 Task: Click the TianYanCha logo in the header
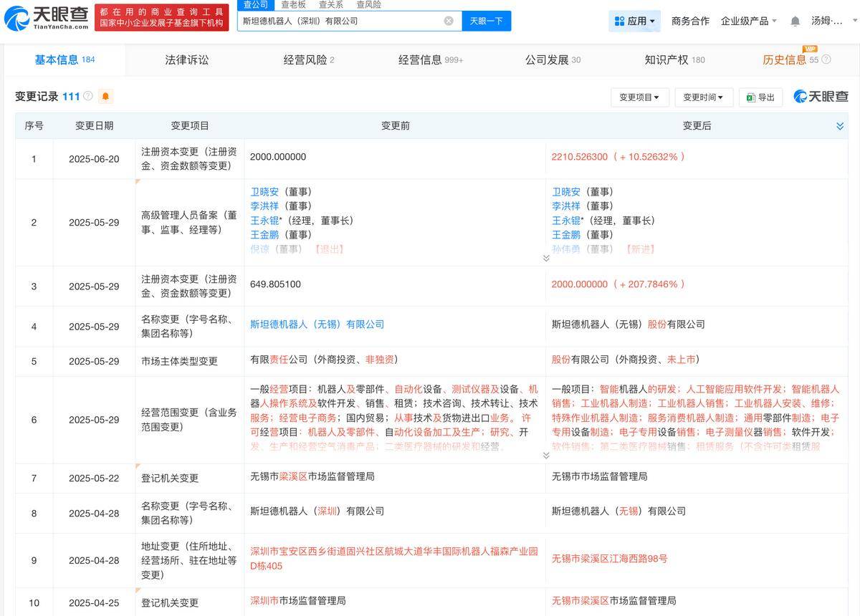(46, 18)
